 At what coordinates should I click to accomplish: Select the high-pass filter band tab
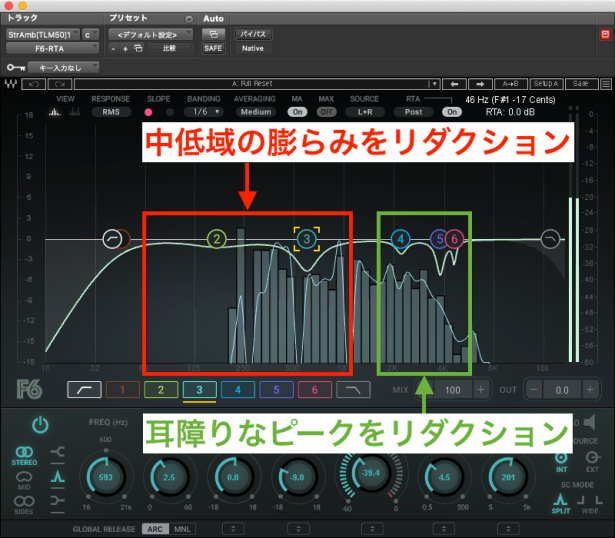pos(84,390)
